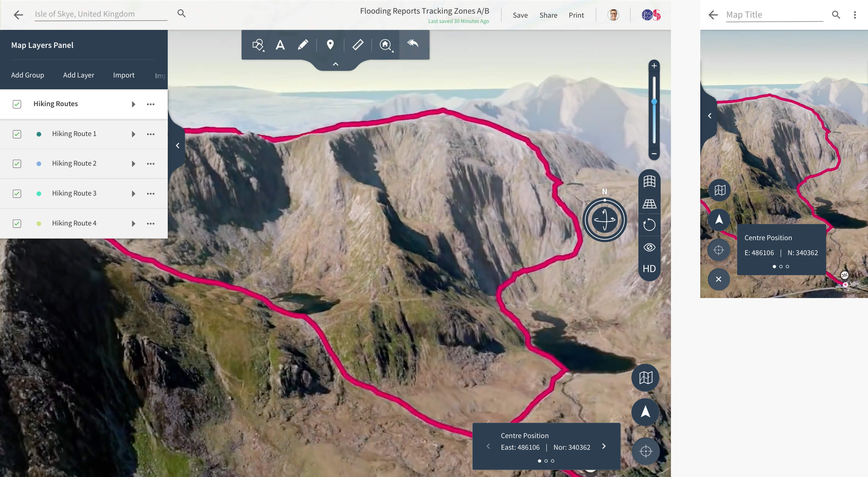Open more options for Hiking Route 4
Image resolution: width=868 pixels, height=477 pixels.
point(151,223)
